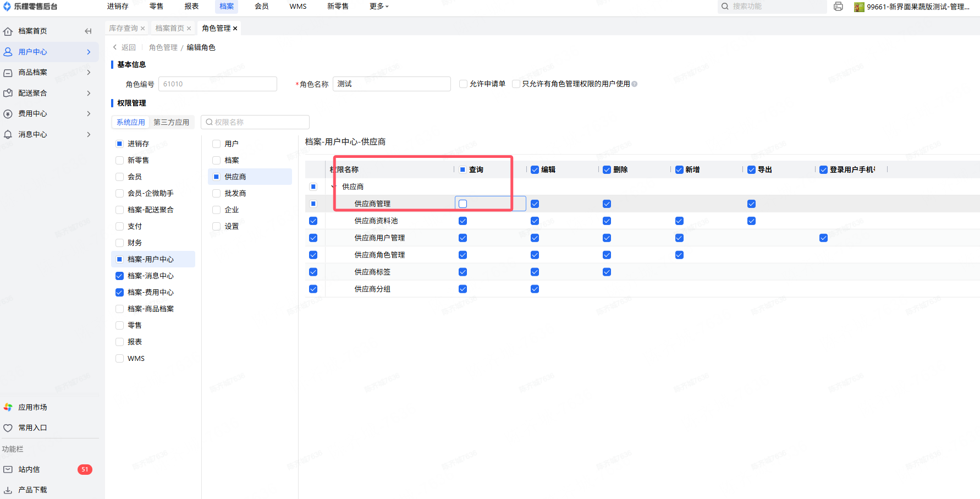
Task: Close the 档案首页 tab
Action: [x=189, y=29]
